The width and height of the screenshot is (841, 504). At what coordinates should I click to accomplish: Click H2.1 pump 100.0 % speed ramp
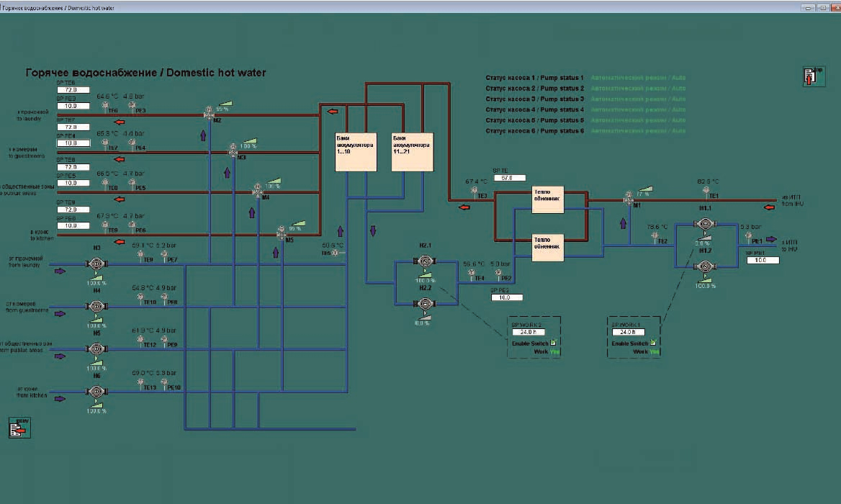point(425,275)
